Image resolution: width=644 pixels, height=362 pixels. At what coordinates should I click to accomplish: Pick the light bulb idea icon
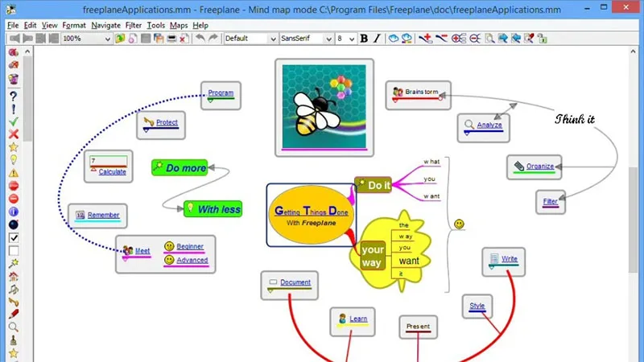[13, 160]
